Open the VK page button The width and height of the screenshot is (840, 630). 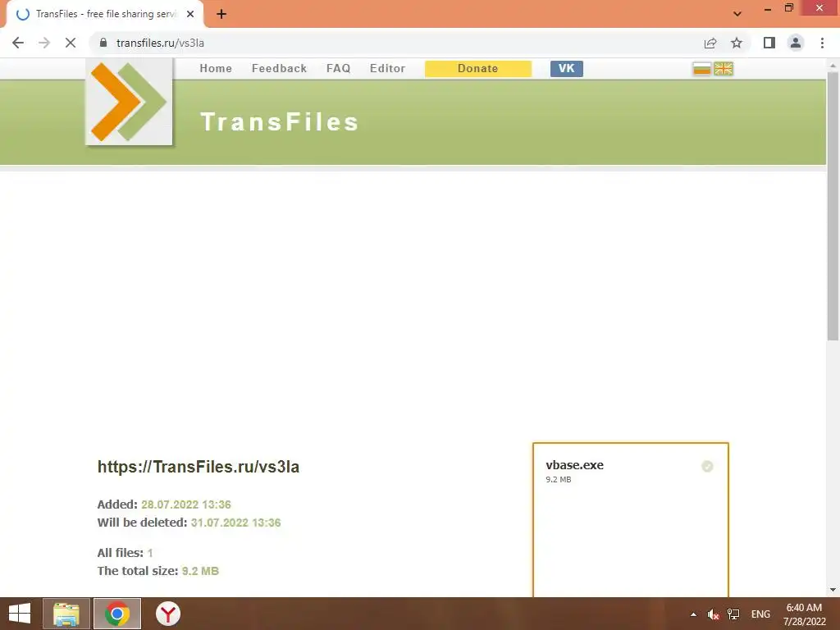click(566, 69)
